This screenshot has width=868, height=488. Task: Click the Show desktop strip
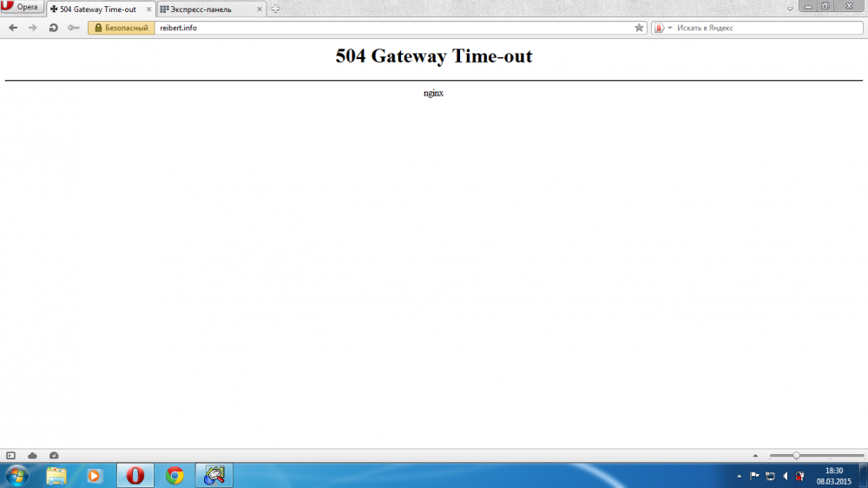[864, 476]
